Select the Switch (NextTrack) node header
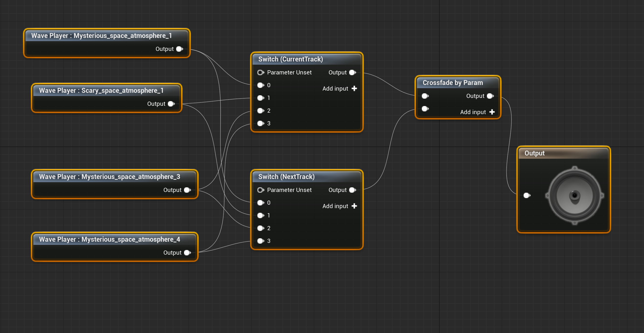644x333 pixels. pos(286,177)
